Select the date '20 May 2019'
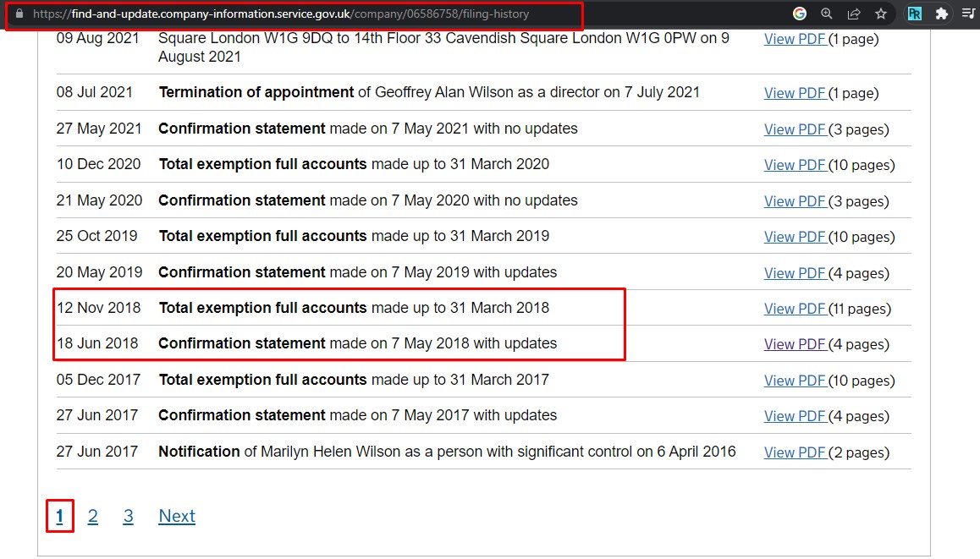The image size is (980, 559). 99,272
